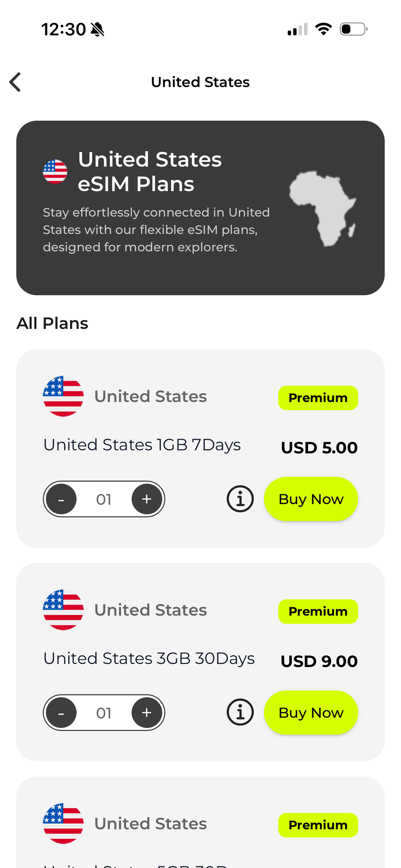Tap the back arrow icon
This screenshot has width=401, height=868.
point(15,82)
